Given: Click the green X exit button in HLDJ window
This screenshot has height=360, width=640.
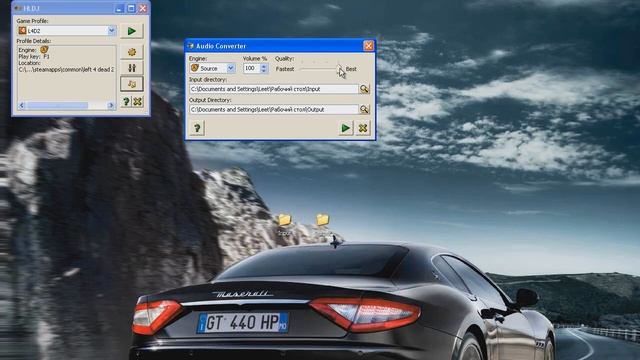Looking at the screenshot, I should pyautogui.click(x=138, y=102).
